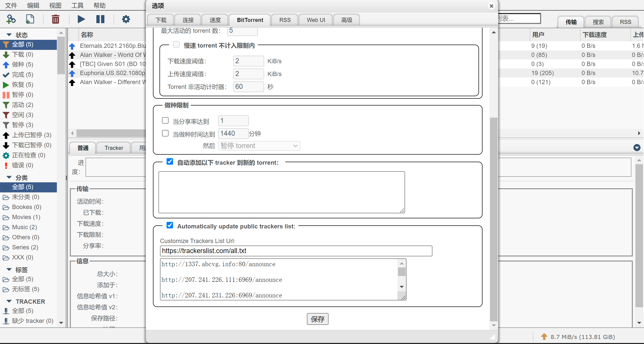
Task: Enable the 当做种时间达到 seeding time checkbox
Action: click(165, 133)
